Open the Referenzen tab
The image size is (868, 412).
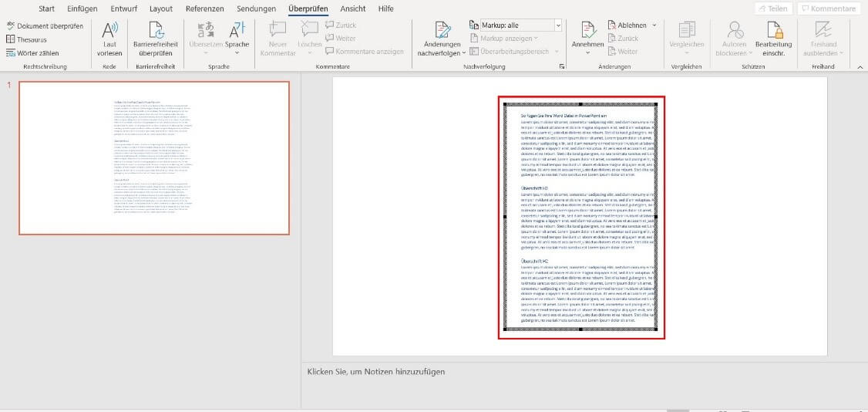205,8
